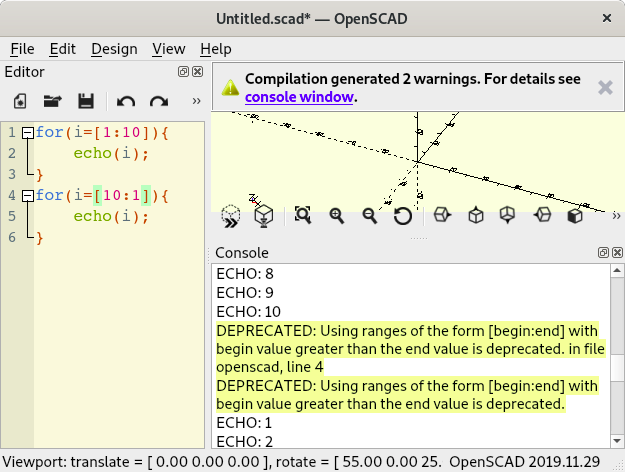The height and width of the screenshot is (472, 625).
Task: Run Preview from the viewport toolbar
Action: (231, 215)
